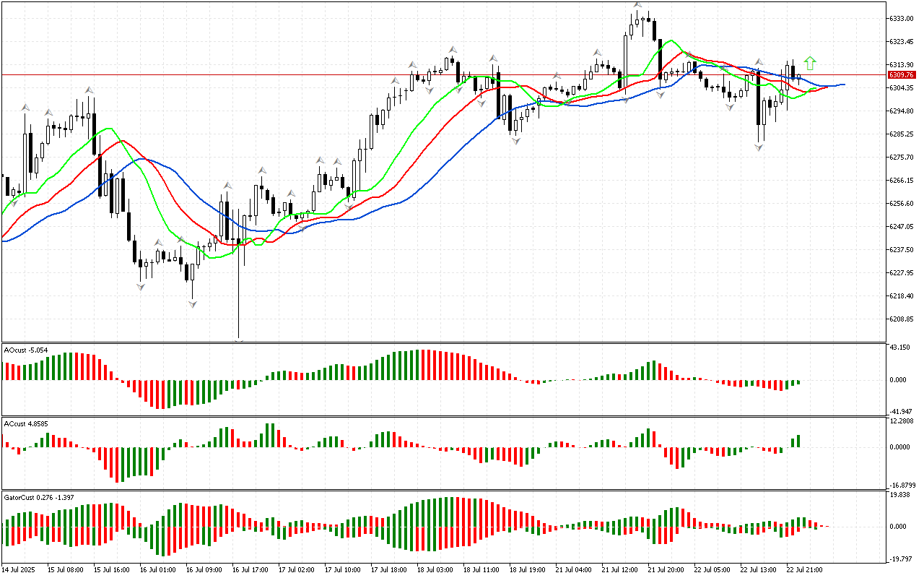
Task: Select the 22 Jul 21:00 time label
Action: (x=806, y=569)
